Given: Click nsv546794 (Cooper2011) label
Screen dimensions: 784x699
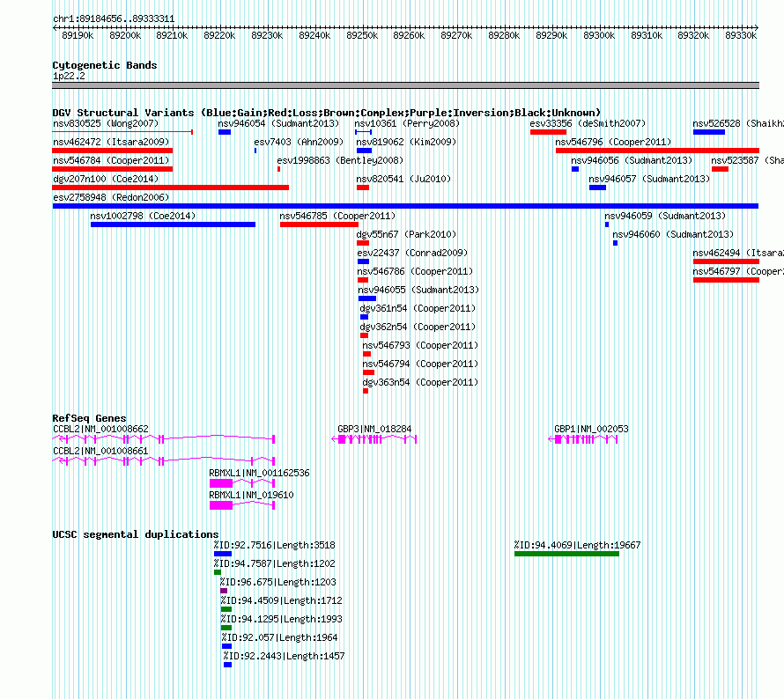Looking at the screenshot, I should [420, 364].
